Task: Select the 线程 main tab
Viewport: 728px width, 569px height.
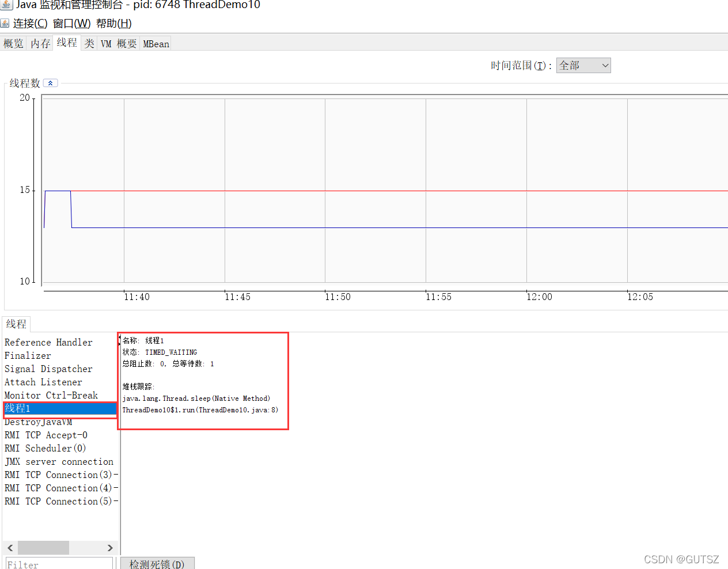Action: [x=67, y=43]
